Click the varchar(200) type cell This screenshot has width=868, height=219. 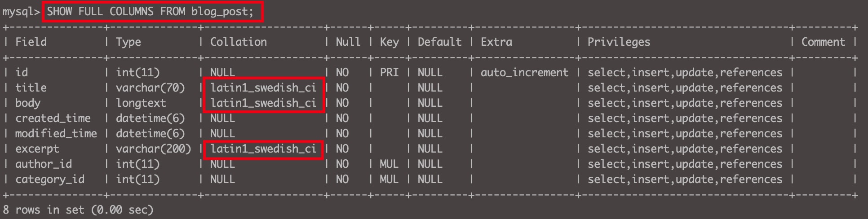tap(153, 149)
